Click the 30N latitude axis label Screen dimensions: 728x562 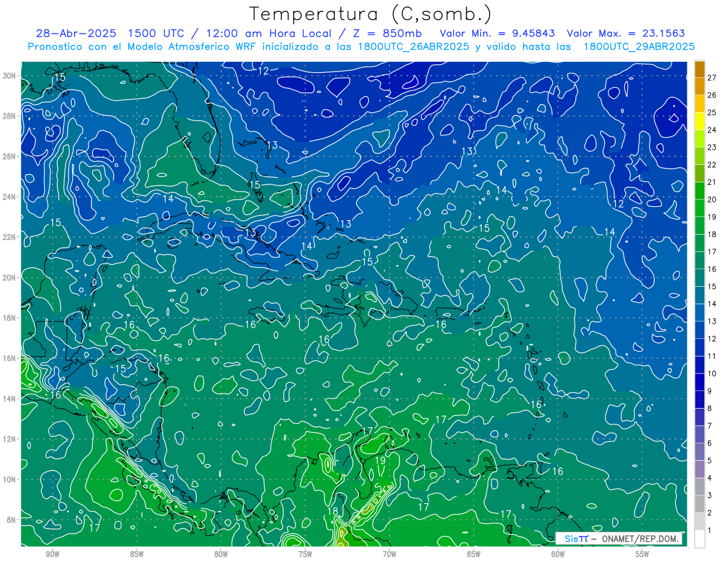[x=9, y=76]
